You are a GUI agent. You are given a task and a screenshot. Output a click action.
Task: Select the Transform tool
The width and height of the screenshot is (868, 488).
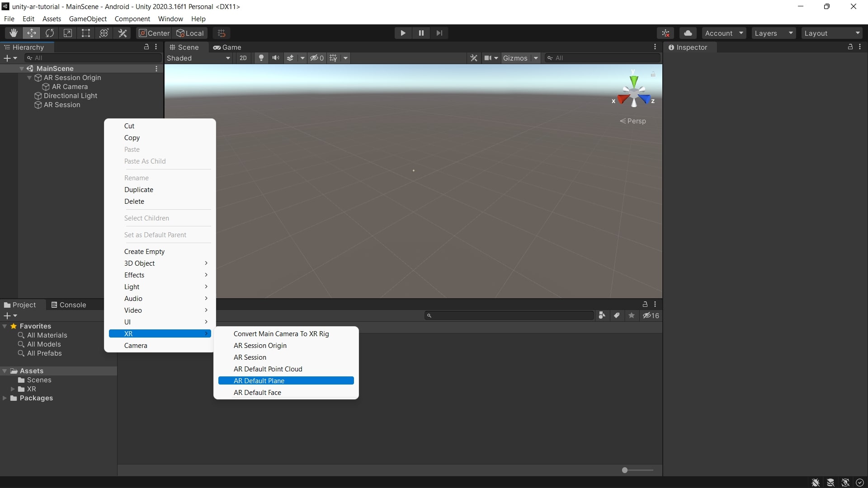104,33
